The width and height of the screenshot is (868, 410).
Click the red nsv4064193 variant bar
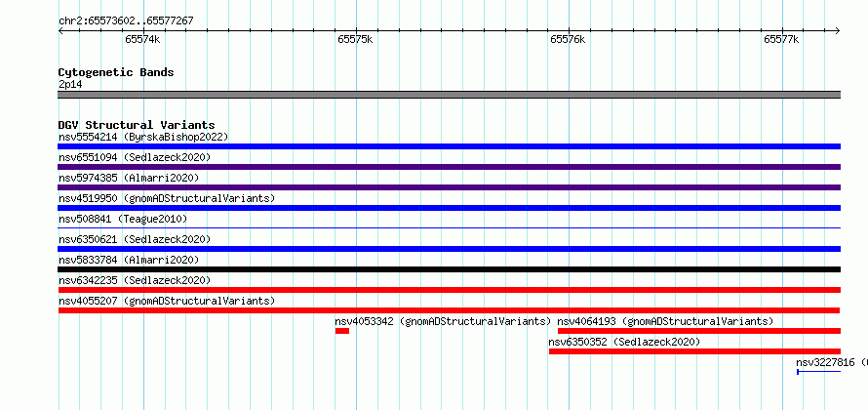[x=699, y=331]
